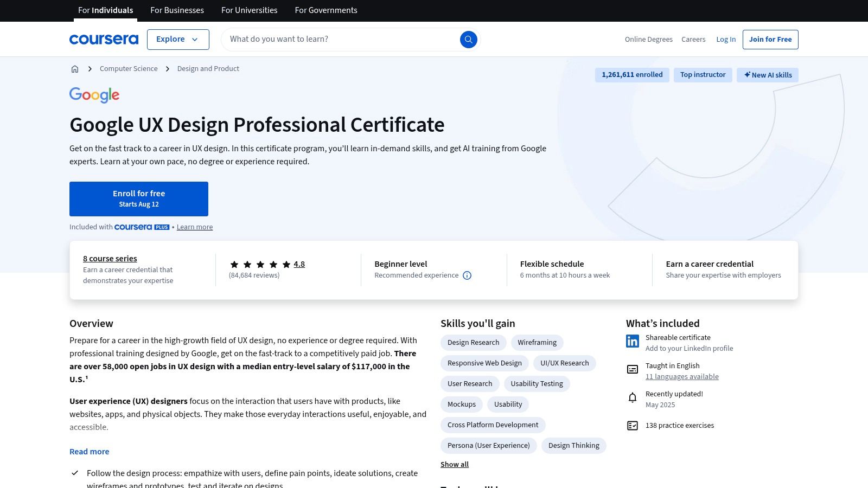Open the Explore dropdown

point(178,39)
